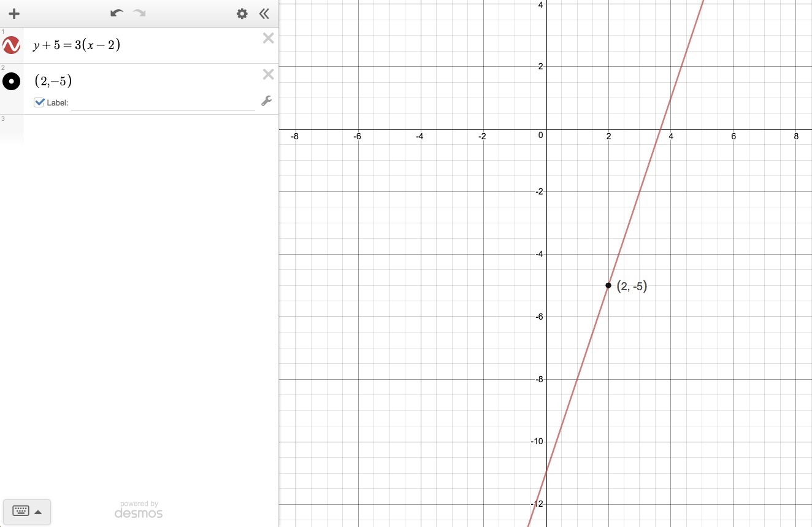This screenshot has width=812, height=527.
Task: Click the (2, -5) point label on graph
Action: coord(632,286)
